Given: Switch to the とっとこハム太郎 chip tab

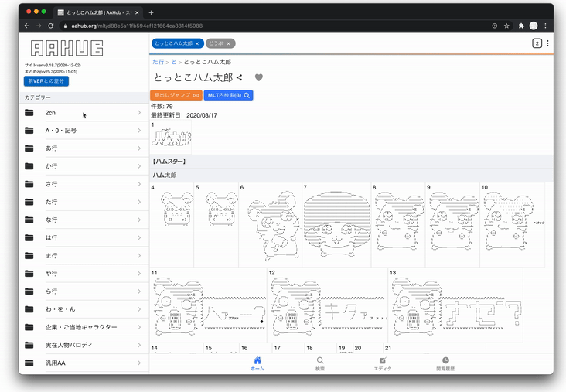Looking at the screenshot, I should (174, 43).
